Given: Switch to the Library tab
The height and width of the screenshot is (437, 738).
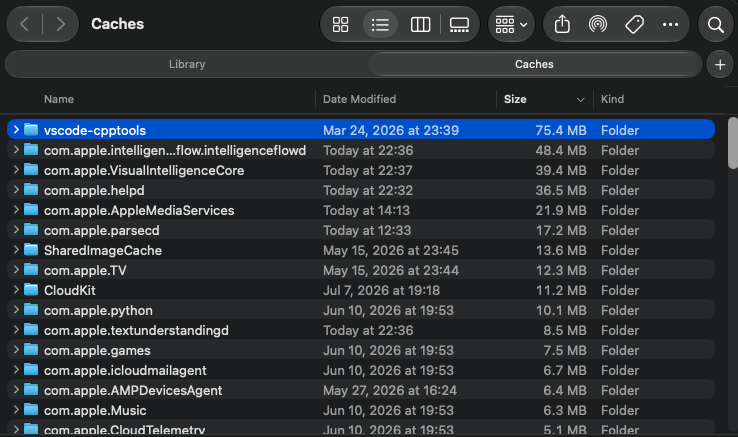Looking at the screenshot, I should (187, 64).
